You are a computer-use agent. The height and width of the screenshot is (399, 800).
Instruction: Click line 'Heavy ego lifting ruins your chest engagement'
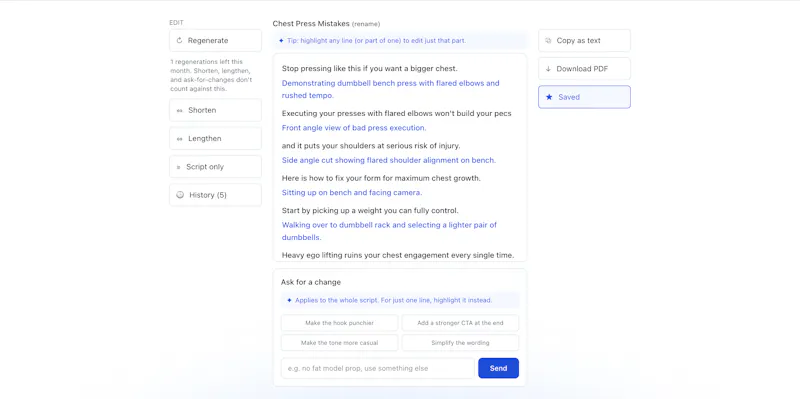[x=398, y=255]
